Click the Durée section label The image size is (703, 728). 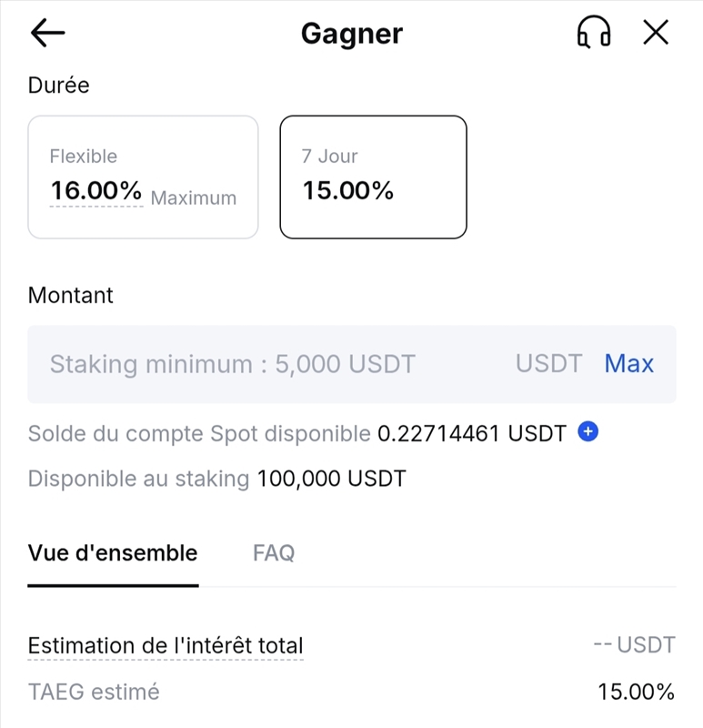pyautogui.click(x=58, y=85)
